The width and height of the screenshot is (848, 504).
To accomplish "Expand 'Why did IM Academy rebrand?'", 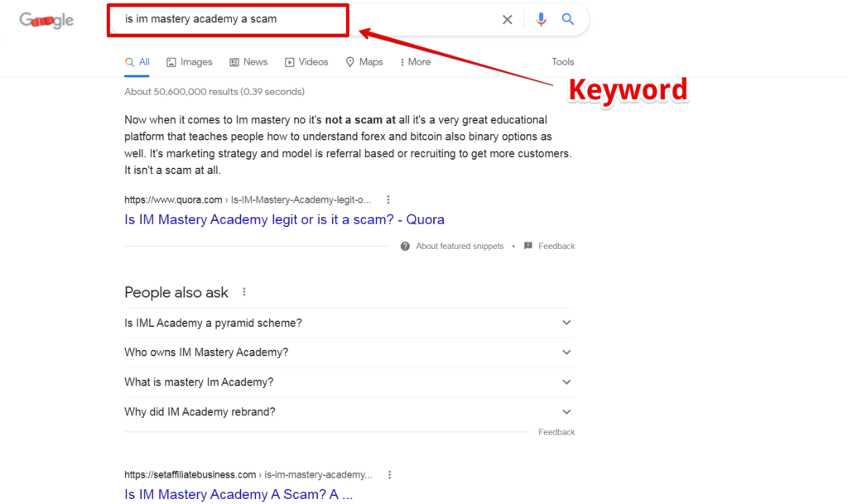I will 349,411.
